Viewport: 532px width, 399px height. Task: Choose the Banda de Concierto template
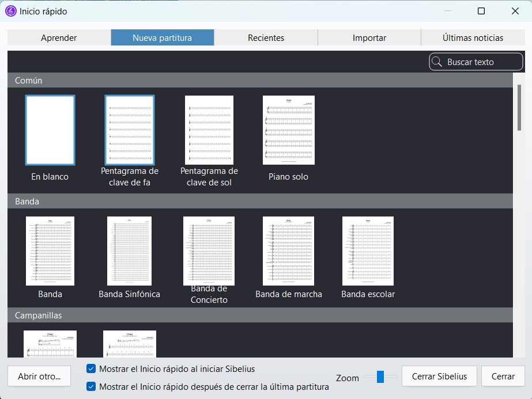[209, 251]
